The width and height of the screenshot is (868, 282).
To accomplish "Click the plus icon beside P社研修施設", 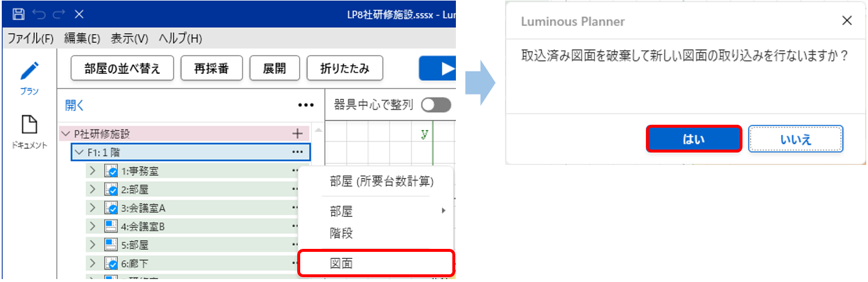I will coord(297,134).
